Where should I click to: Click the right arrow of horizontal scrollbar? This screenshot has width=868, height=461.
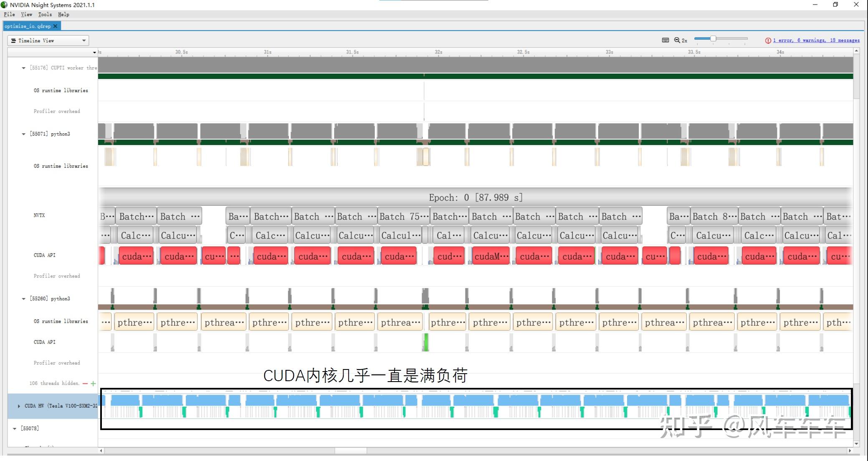(x=849, y=451)
